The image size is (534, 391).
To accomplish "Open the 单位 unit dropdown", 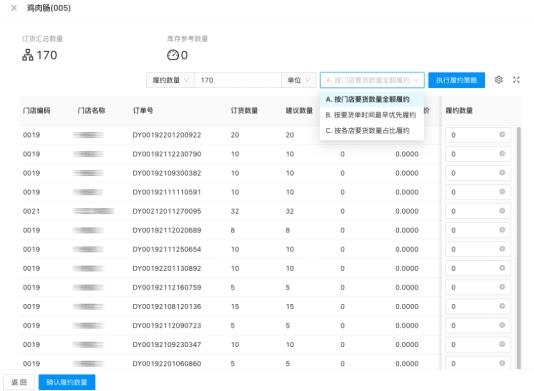I will tap(299, 80).
